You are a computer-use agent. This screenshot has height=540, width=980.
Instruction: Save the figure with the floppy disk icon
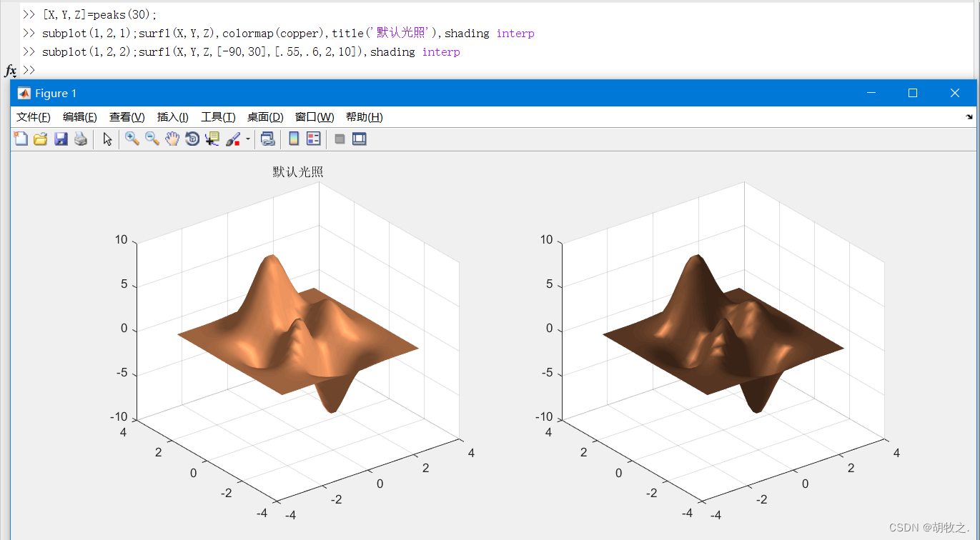click(61, 139)
